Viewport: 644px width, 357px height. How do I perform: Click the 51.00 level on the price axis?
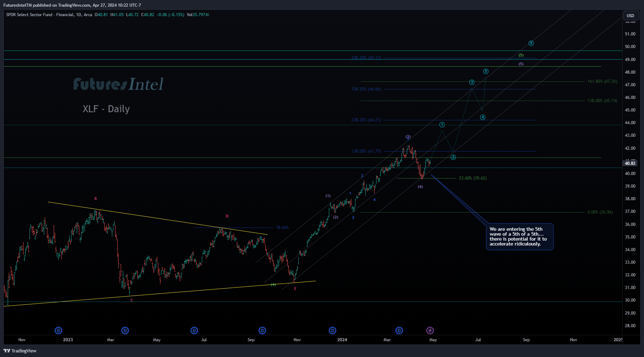click(x=630, y=34)
